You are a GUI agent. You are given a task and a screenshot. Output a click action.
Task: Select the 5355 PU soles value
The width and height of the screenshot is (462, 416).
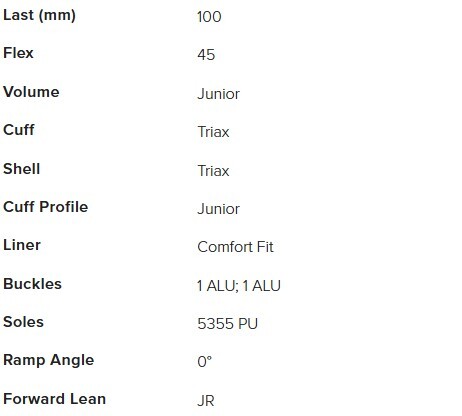(x=228, y=324)
